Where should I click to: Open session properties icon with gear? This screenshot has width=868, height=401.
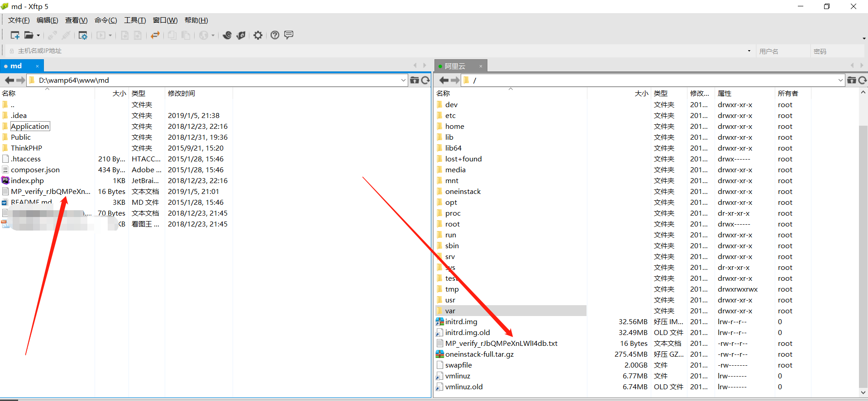[x=83, y=35]
